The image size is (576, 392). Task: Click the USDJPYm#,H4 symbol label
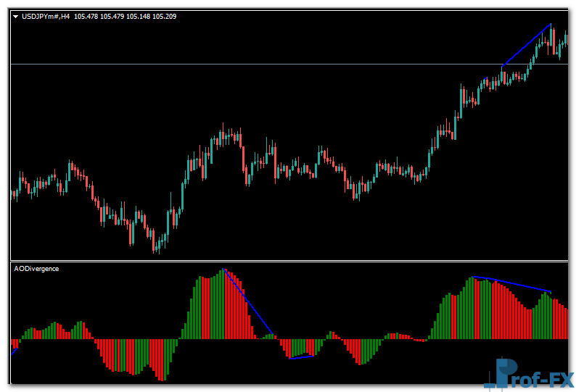(x=46, y=16)
